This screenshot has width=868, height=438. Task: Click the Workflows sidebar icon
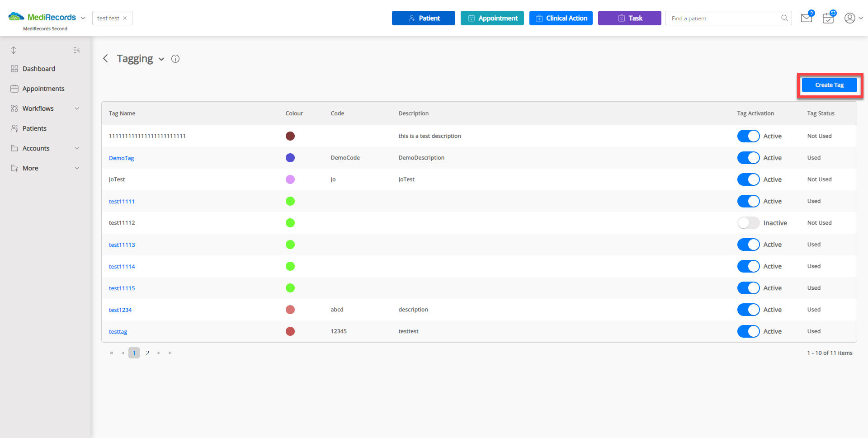14,108
